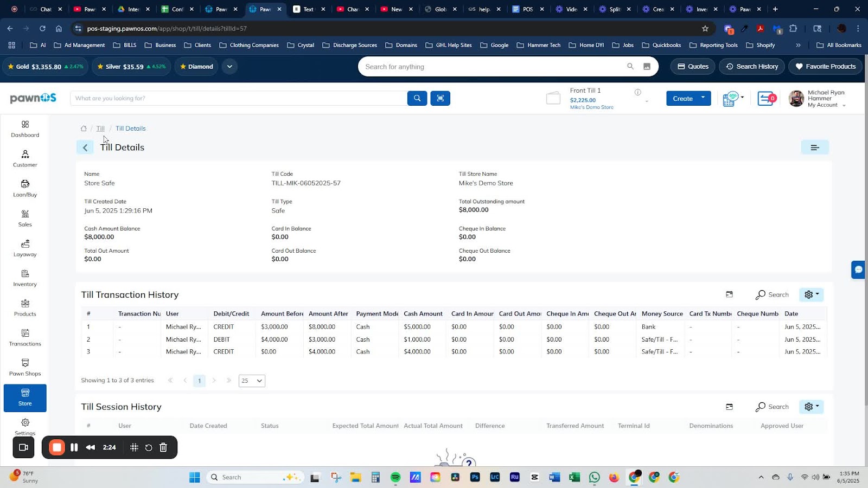Screen dimensions: 868x488
Task: Open the Reporting Tools bookmark folder
Action: point(713,45)
